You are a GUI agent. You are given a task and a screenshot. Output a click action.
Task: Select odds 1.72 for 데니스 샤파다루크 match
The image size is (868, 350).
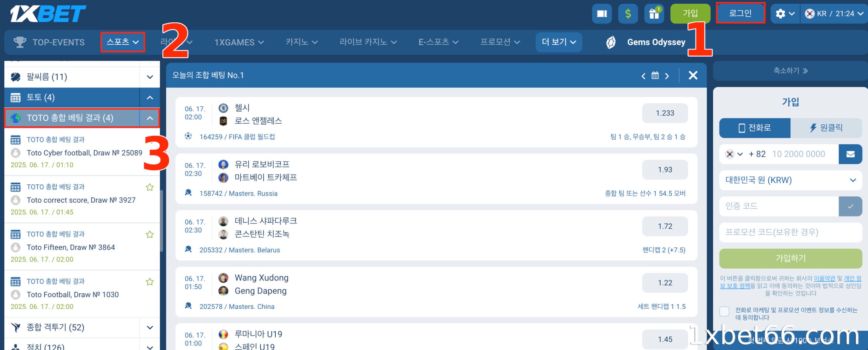[665, 226]
